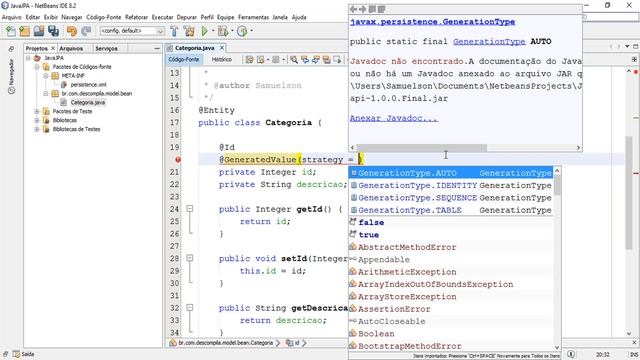Click the Anexar Javadoc link
The height and width of the screenshot is (360, 640).
click(x=393, y=118)
